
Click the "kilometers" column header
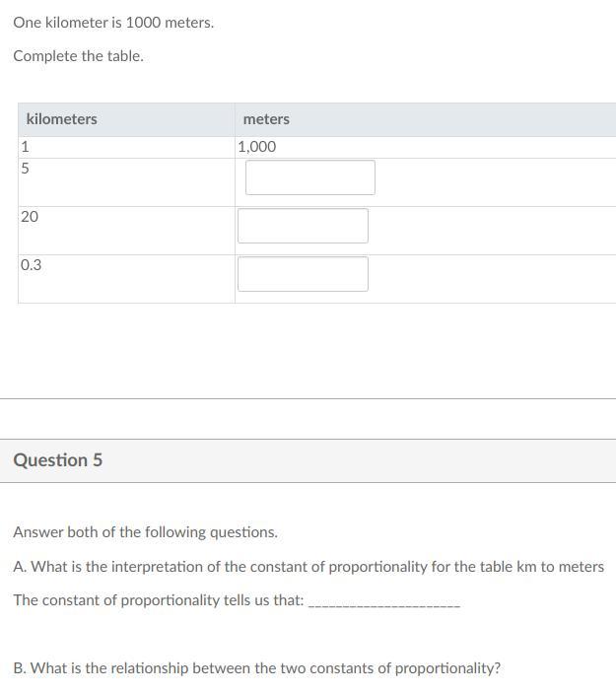click(62, 119)
